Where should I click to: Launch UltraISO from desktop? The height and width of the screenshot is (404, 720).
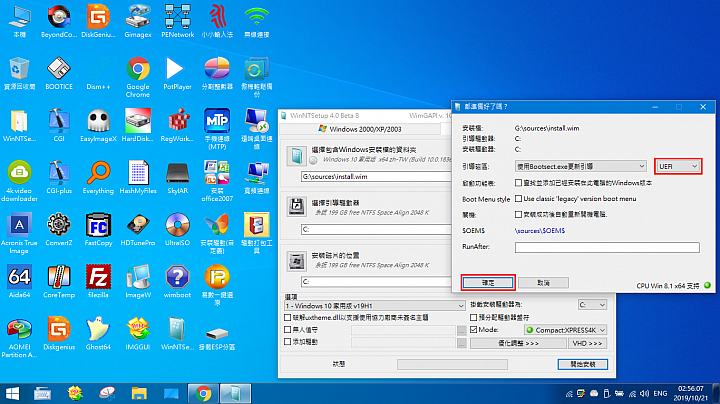pyautogui.click(x=177, y=229)
